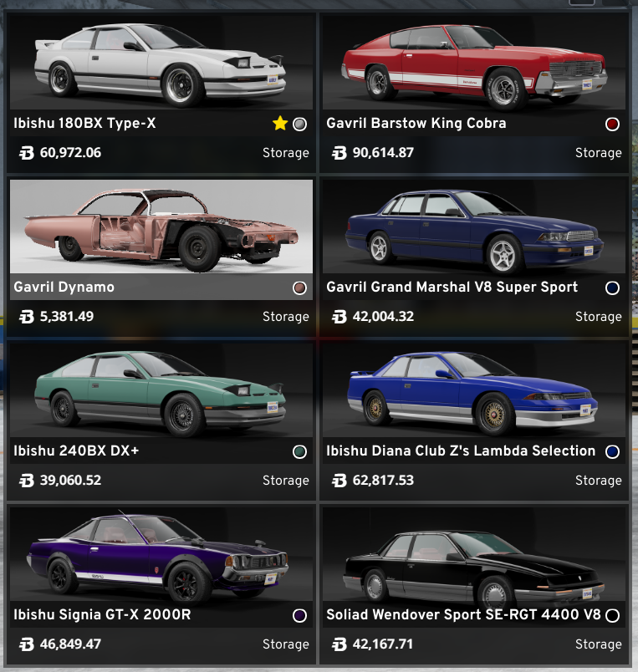
Task: Select the white Ibishu 180BX Type-X thumbnail
Action: [x=161, y=63]
